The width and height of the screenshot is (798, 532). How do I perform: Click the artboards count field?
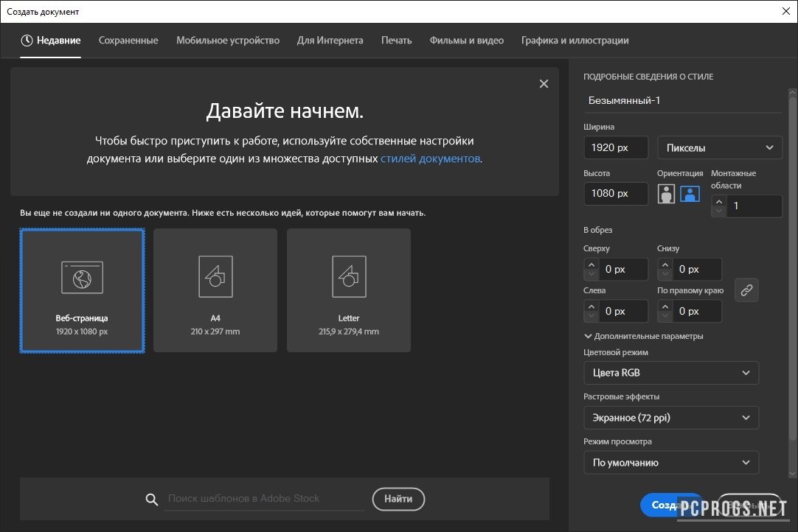coord(754,206)
